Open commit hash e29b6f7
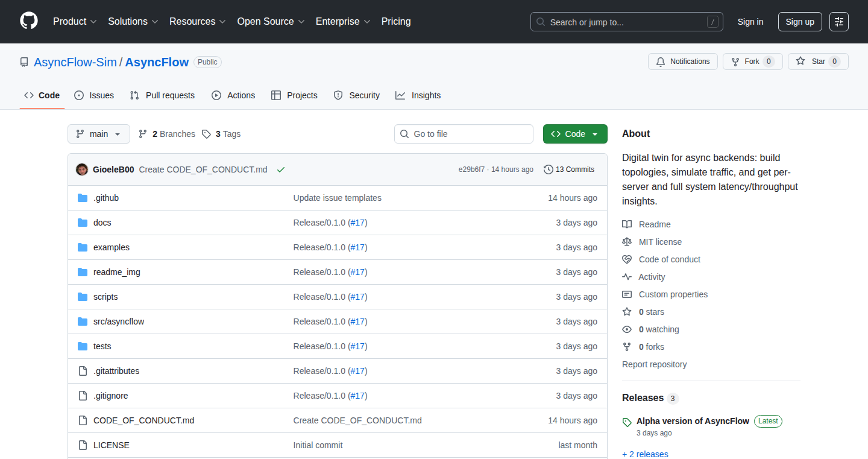The image size is (868, 459). click(471, 169)
